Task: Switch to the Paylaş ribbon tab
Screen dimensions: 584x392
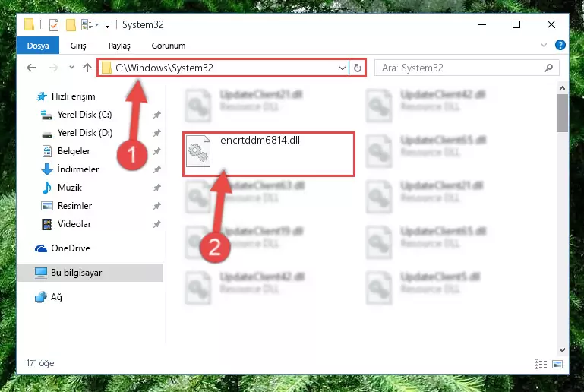Action: click(119, 46)
